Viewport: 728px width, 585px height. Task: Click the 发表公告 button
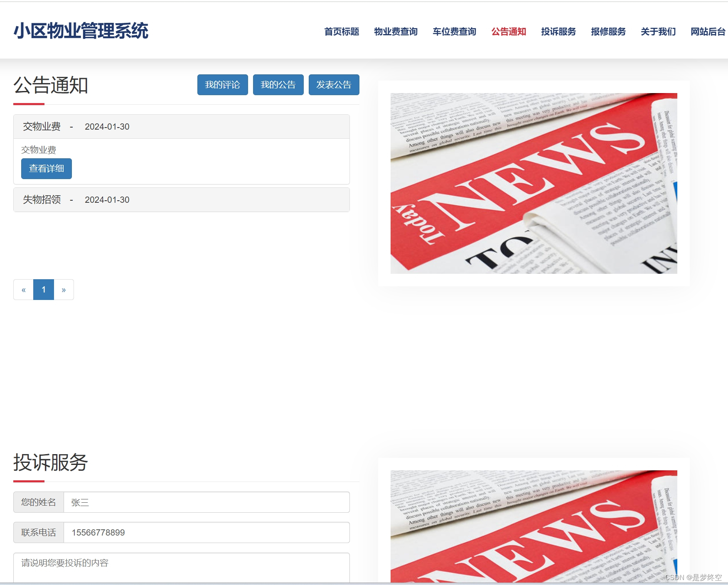334,84
